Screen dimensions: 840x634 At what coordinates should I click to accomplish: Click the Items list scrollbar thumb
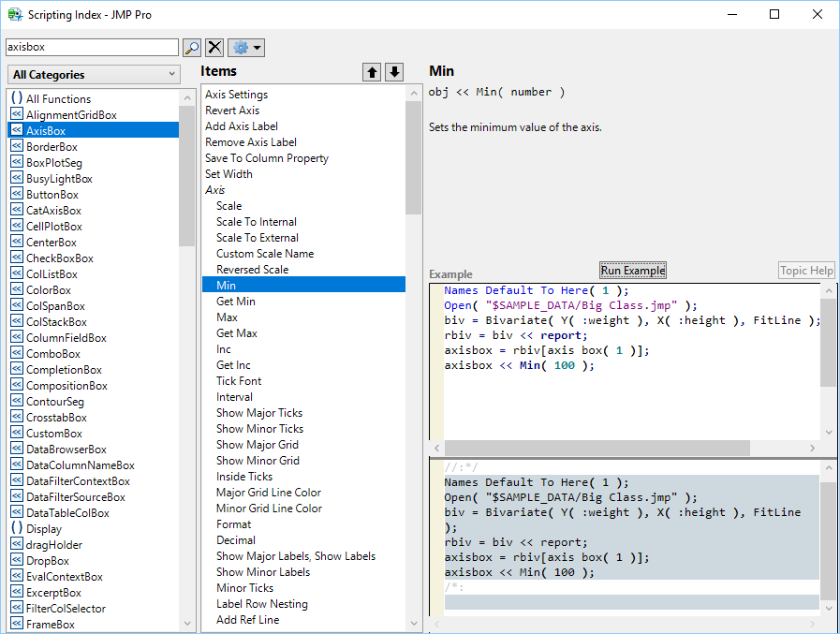click(x=414, y=157)
